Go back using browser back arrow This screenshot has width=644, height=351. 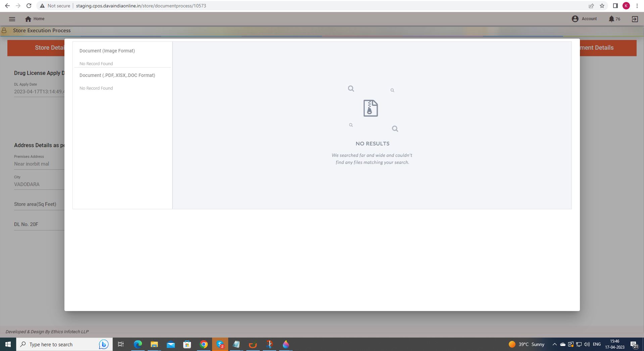coord(7,6)
